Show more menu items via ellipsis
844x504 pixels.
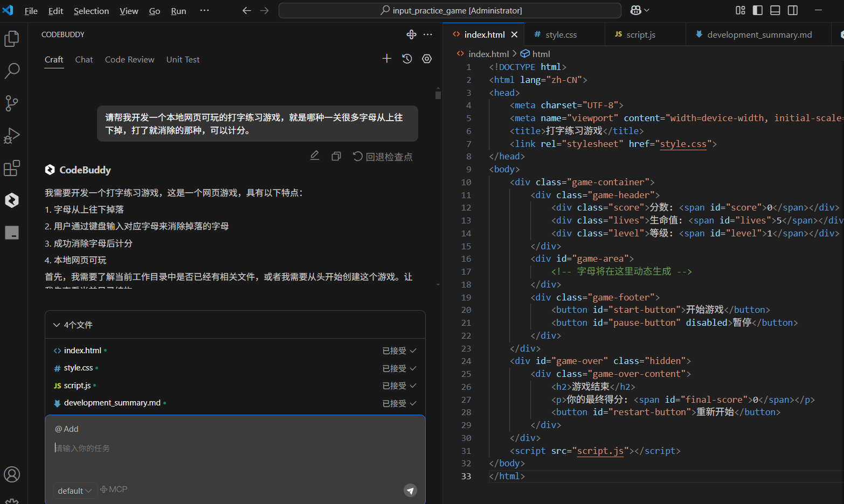click(x=204, y=10)
